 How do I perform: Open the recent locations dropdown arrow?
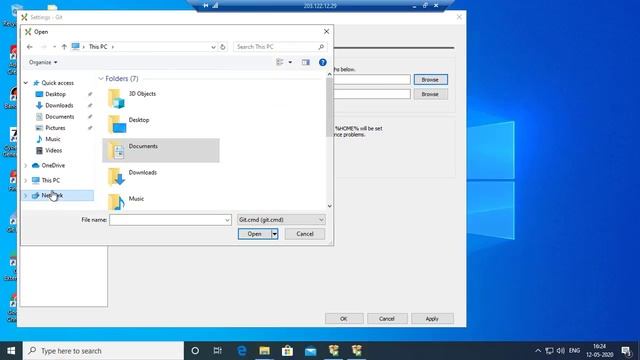coord(54,47)
